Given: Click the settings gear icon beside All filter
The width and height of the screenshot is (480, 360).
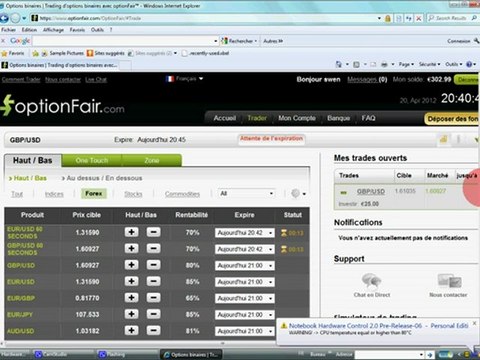Looking at the screenshot, I should click(295, 193).
